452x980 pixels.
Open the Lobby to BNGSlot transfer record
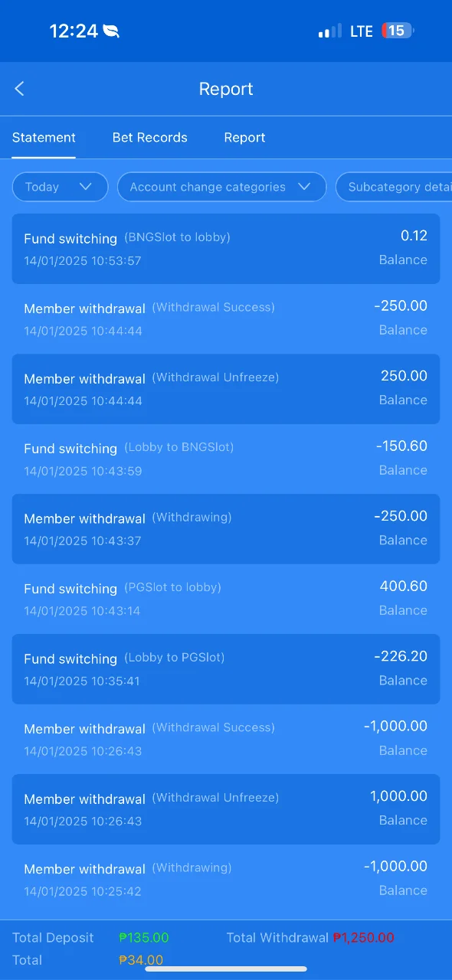(226, 459)
